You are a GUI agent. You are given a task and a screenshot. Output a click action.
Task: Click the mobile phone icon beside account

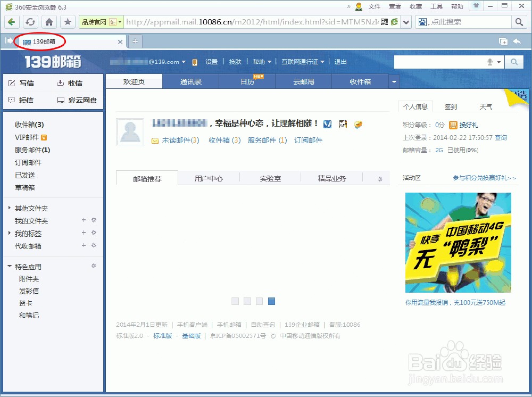coord(195,62)
